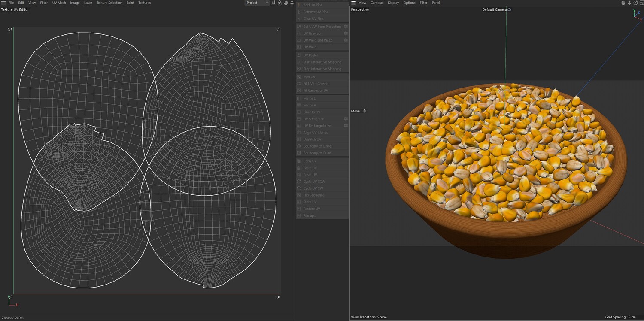Click the UV Peeler icon

299,55
